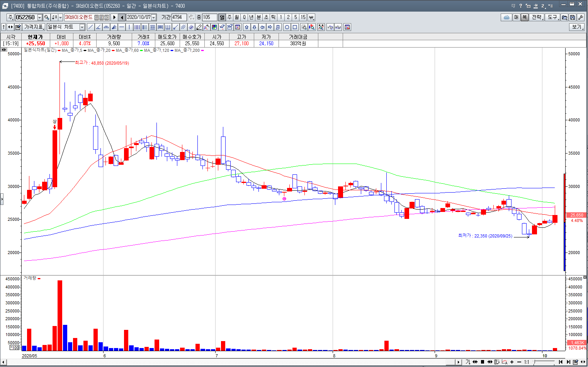Expand the 일본식 차트 chart type dropdown
The height and width of the screenshot is (367, 588).
point(82,27)
